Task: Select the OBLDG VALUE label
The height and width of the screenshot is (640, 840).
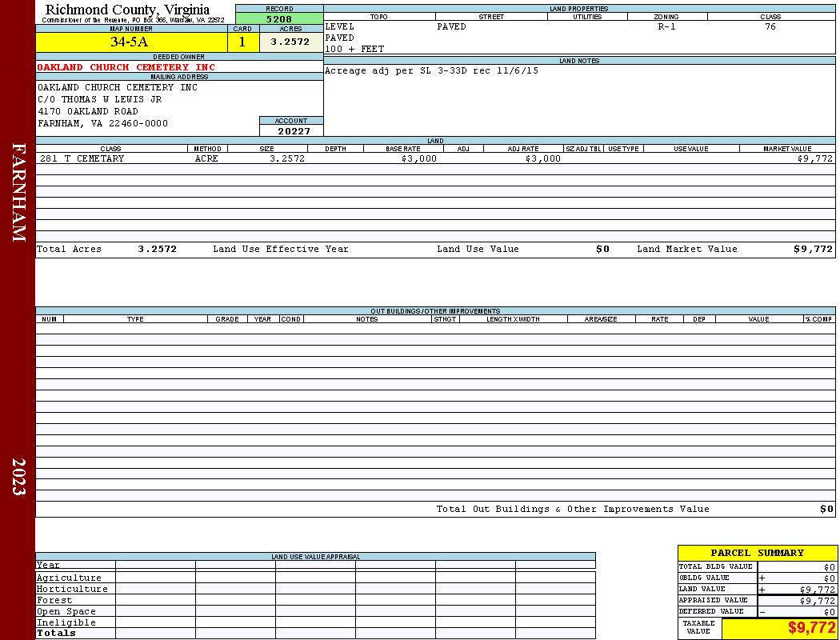Action: 704,578
